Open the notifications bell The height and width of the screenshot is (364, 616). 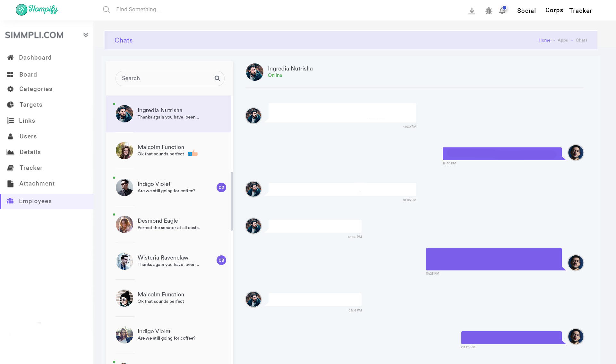click(x=502, y=11)
